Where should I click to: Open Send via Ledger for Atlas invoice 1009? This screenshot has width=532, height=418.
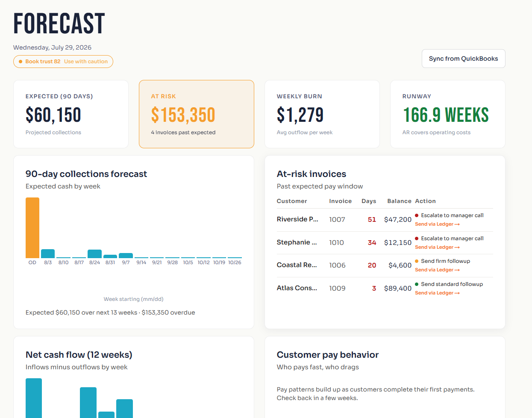pos(437,293)
